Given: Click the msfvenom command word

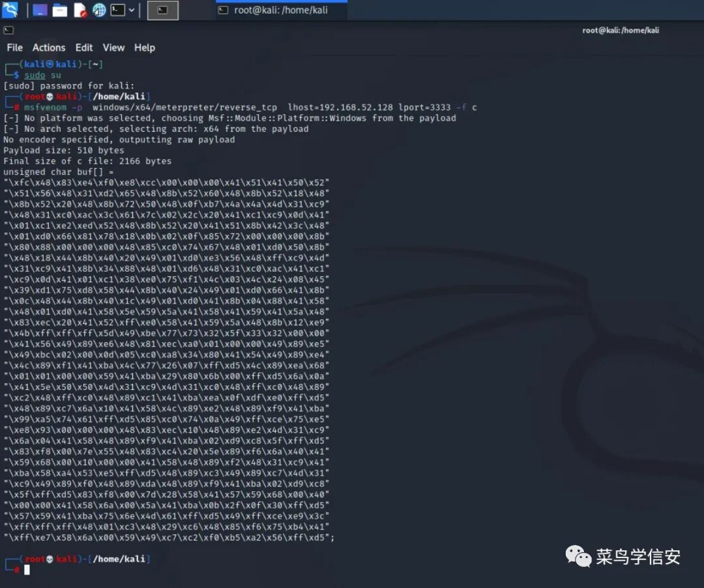Looking at the screenshot, I should click(x=46, y=108).
